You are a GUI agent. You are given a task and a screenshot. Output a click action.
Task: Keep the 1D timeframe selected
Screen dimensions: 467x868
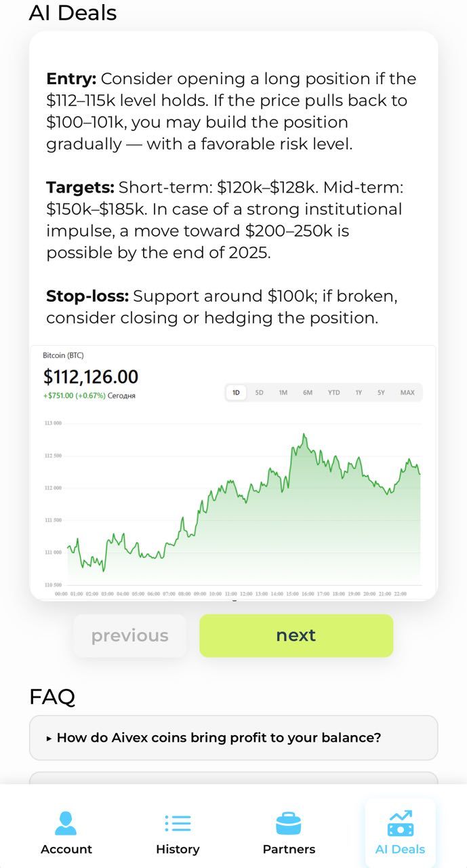[x=236, y=393]
